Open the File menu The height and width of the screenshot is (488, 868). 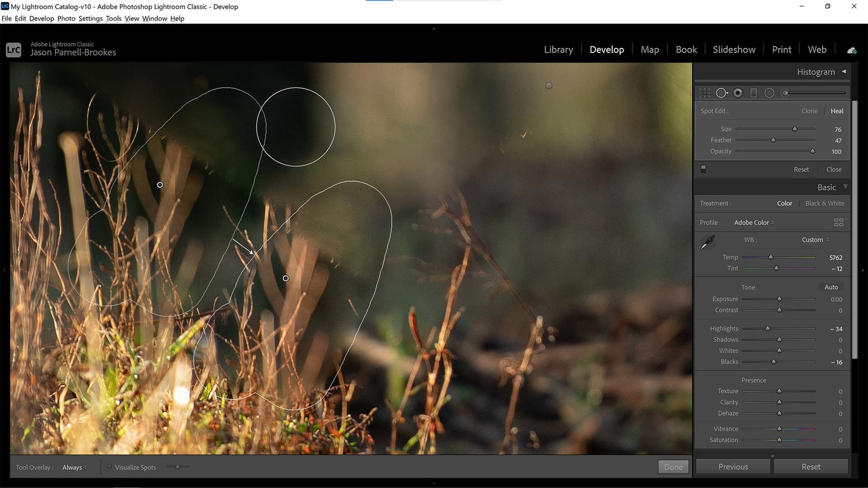[x=6, y=19]
